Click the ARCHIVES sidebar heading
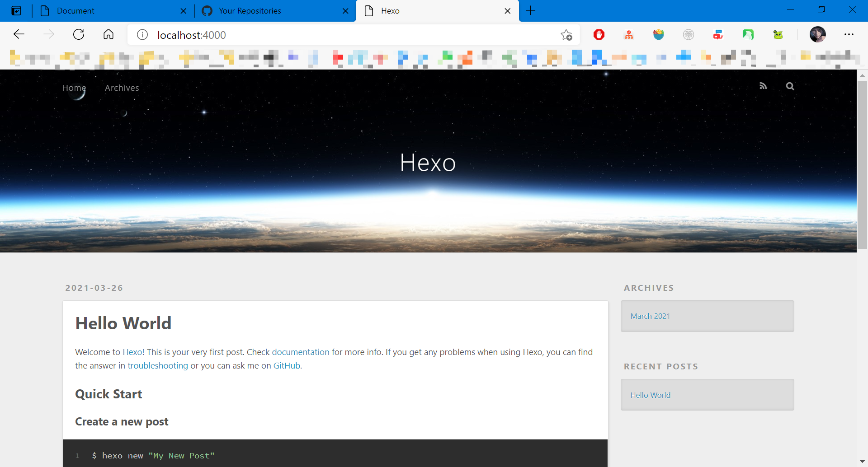Screen dimensions: 868x467 pyautogui.click(x=649, y=288)
